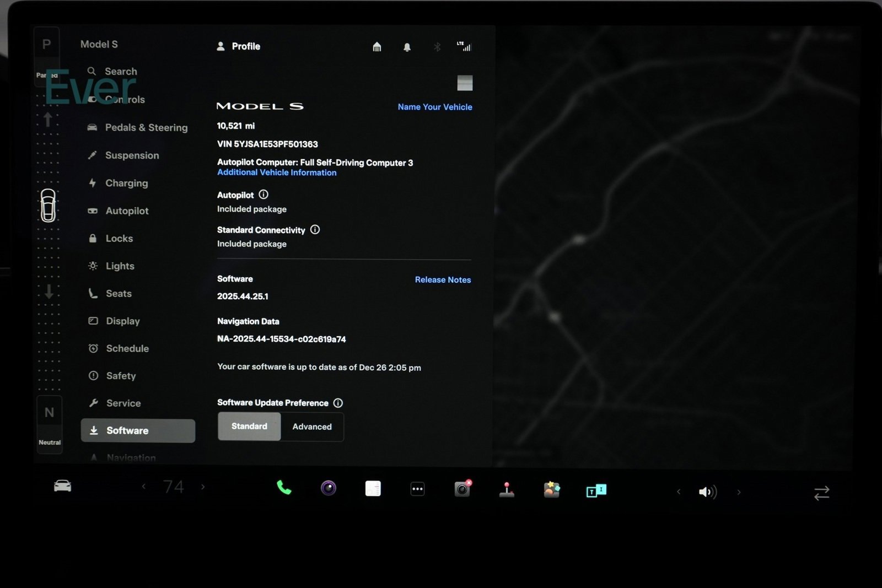Open the arcade joystick icon

coord(507,489)
